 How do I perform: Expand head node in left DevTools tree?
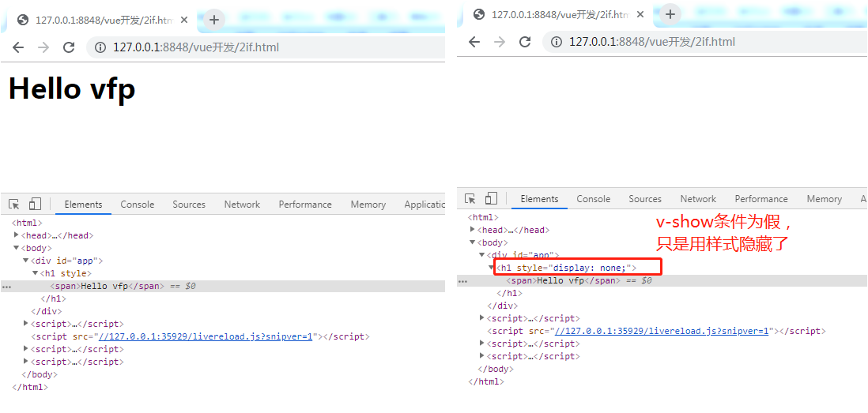pos(17,235)
